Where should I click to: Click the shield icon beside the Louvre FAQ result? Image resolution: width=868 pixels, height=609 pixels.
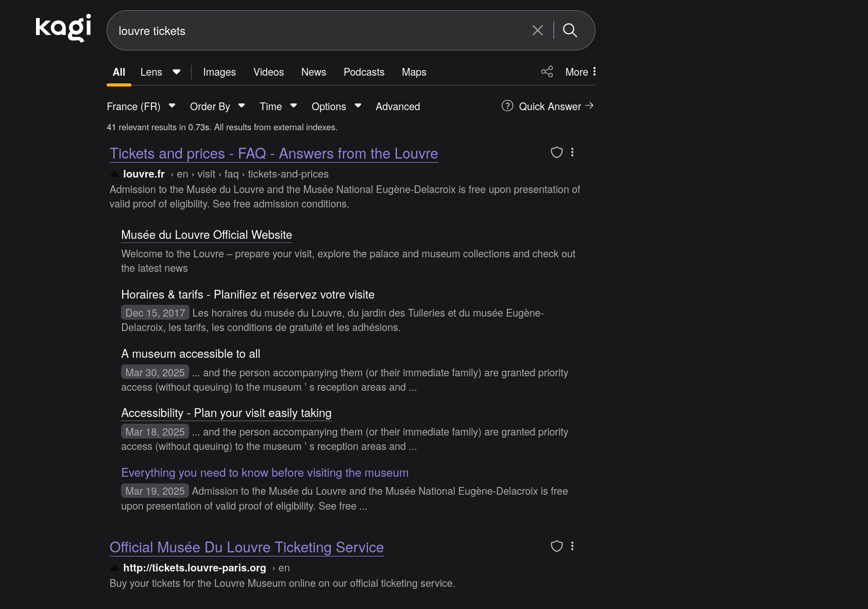[x=556, y=152]
